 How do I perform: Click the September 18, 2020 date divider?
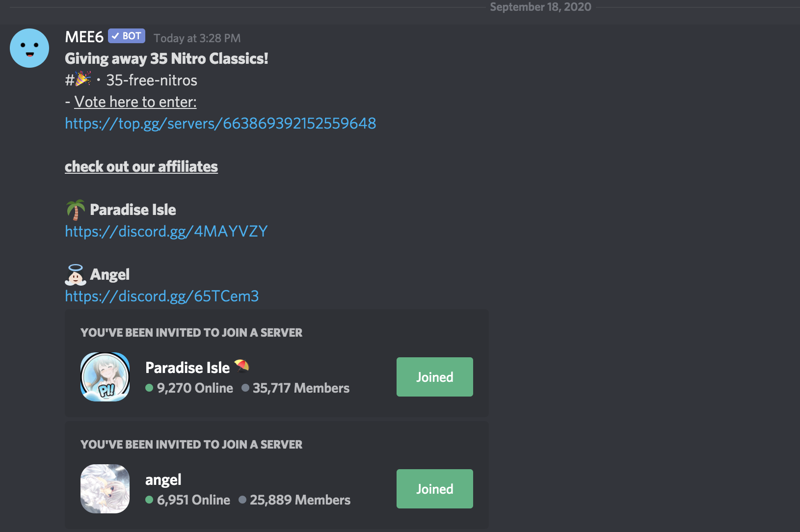pyautogui.click(x=540, y=7)
